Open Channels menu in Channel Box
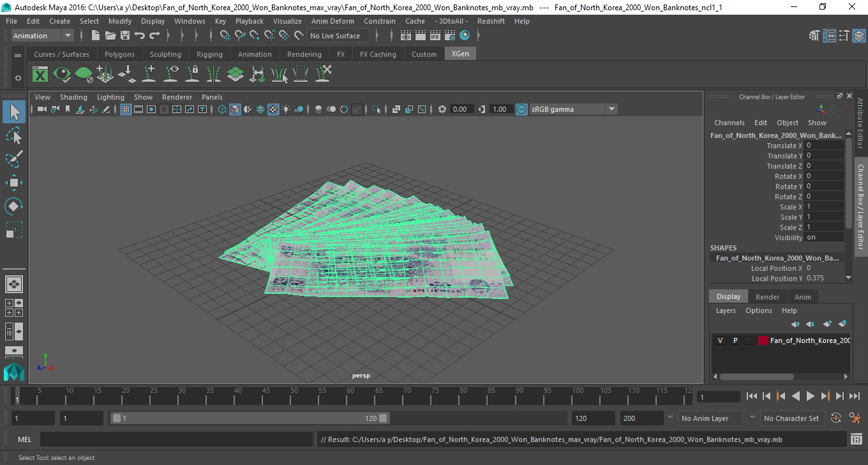The width and height of the screenshot is (868, 465). [729, 123]
